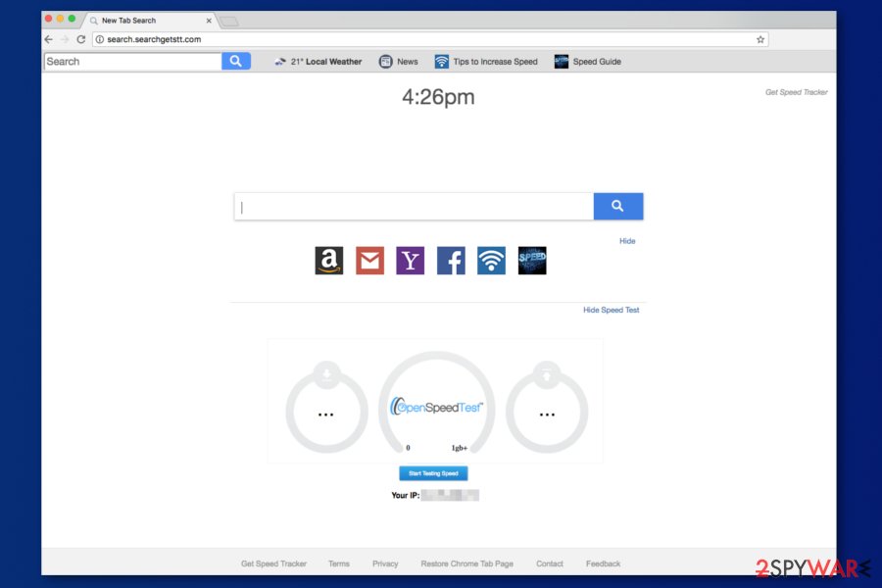Click the yellow macOS minimize window button

[60, 19]
